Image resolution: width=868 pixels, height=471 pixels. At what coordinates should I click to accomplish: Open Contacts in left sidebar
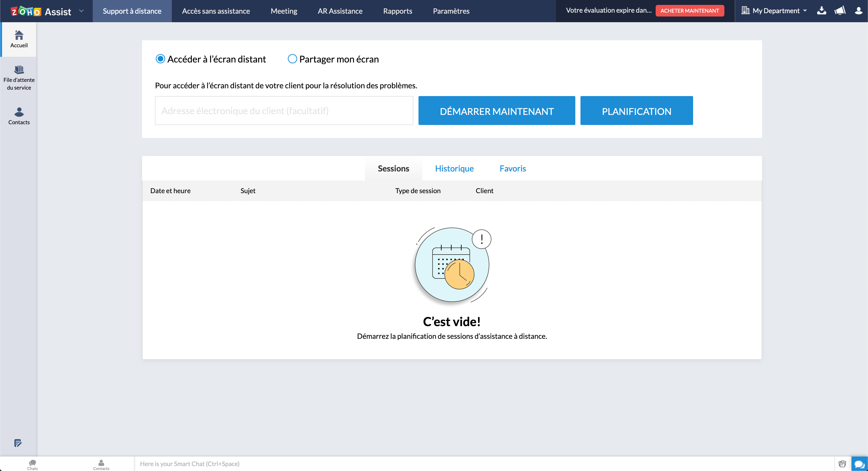pyautogui.click(x=19, y=116)
